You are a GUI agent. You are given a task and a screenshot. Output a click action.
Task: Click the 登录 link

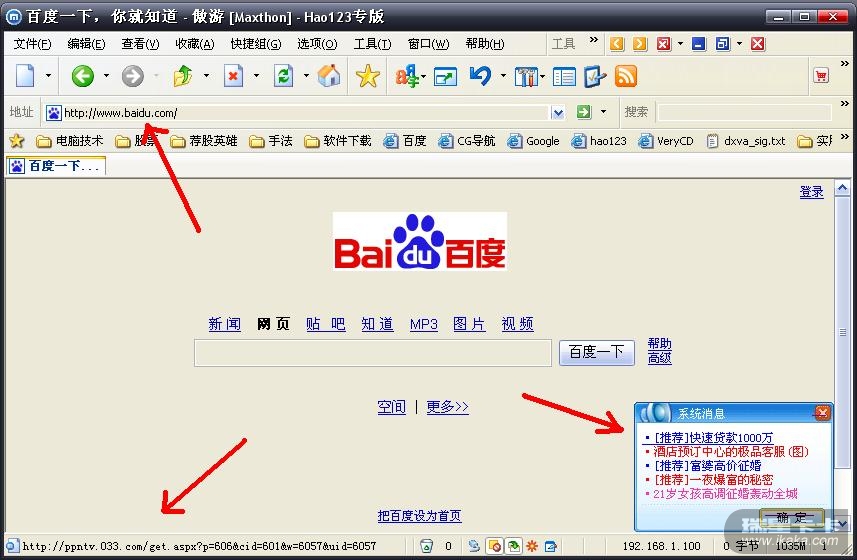[812, 192]
